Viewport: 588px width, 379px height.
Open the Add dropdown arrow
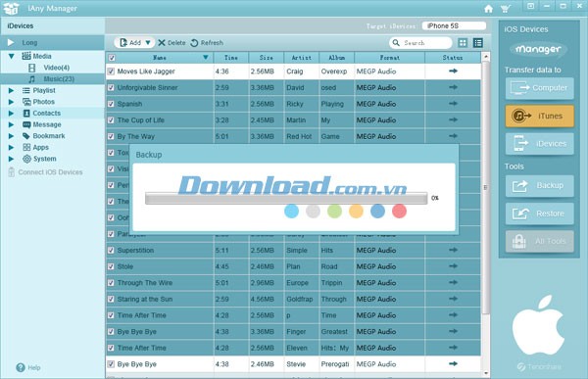148,43
